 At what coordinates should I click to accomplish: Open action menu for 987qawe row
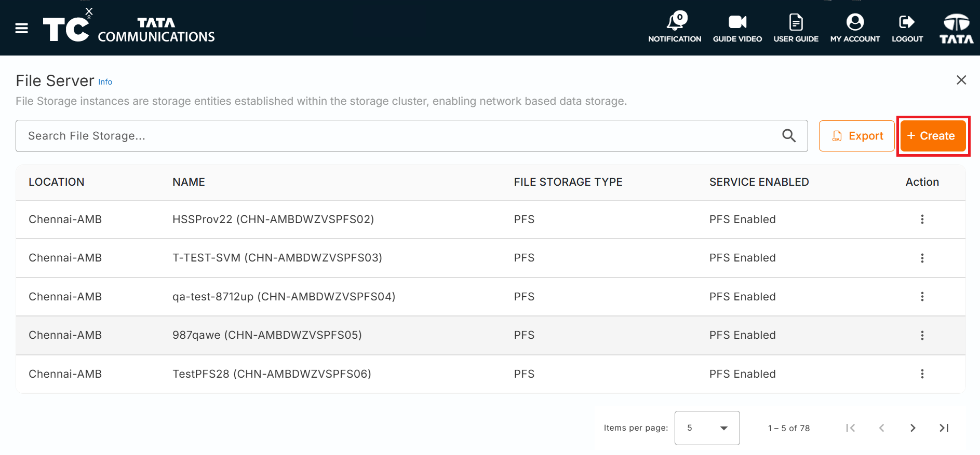[922, 336]
